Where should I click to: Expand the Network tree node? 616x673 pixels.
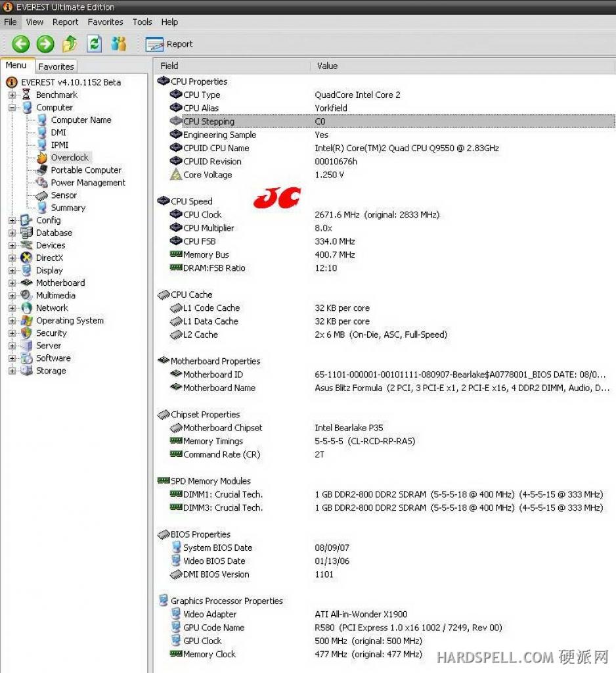[x=12, y=308]
